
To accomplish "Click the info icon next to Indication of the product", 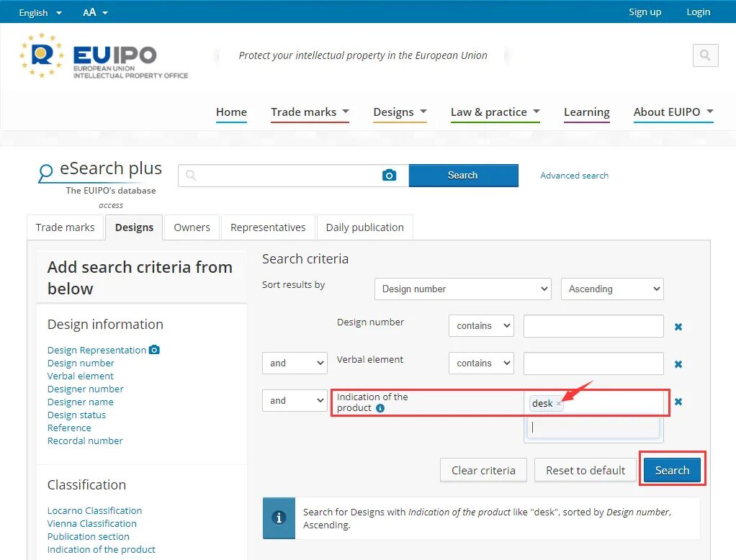I will (x=380, y=408).
